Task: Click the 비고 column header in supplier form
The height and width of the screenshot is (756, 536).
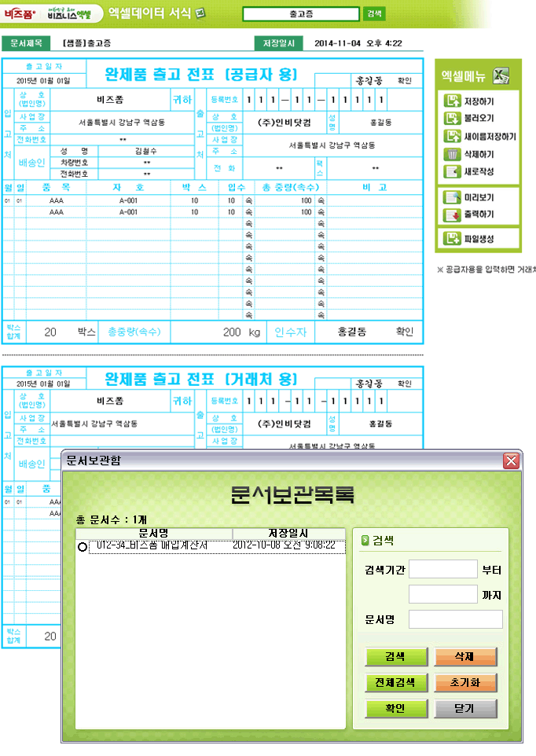Action: pos(375,187)
